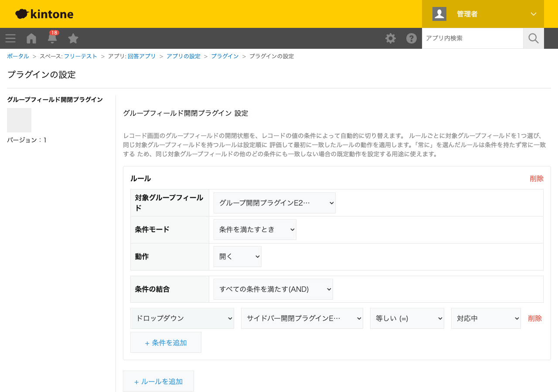Viewport: 558px width, 392px height.
Task: Go to portal home icon
Action: tap(31, 38)
